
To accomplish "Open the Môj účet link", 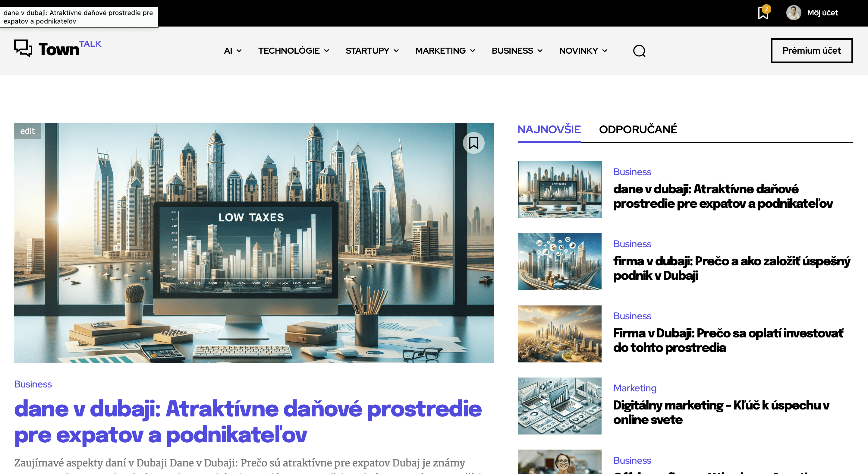I will pyautogui.click(x=822, y=13).
